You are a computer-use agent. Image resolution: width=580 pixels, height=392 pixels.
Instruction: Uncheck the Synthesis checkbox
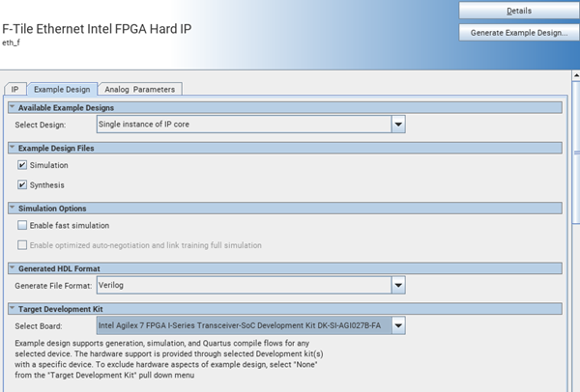coord(22,184)
